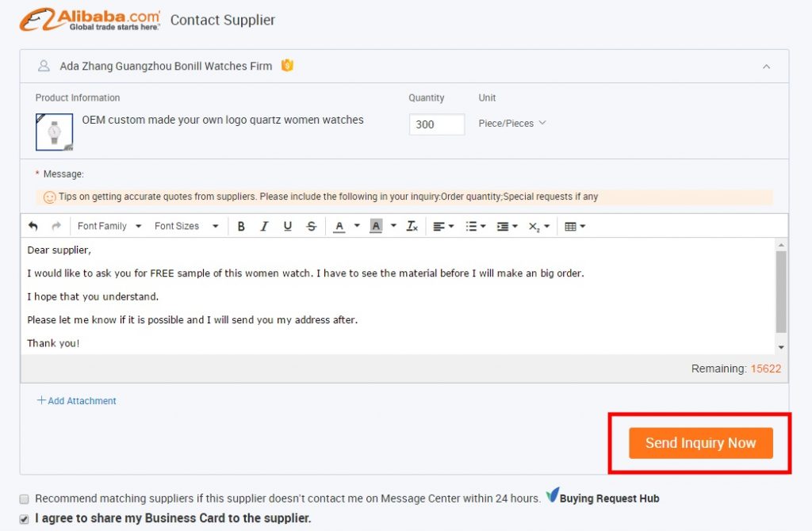Underline the selected message text

tap(287, 226)
